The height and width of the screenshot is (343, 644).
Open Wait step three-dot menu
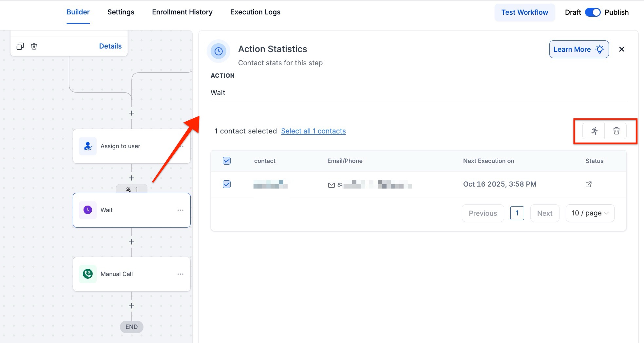[x=180, y=210]
